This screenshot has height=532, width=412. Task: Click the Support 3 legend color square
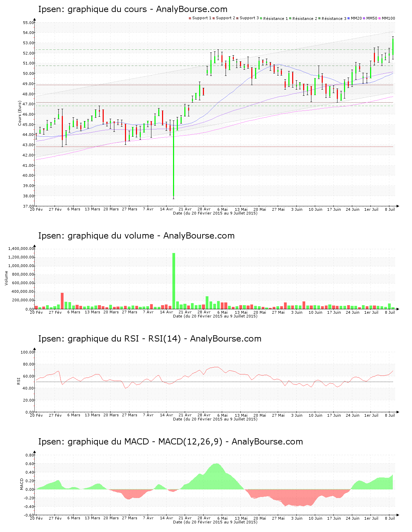click(237, 18)
